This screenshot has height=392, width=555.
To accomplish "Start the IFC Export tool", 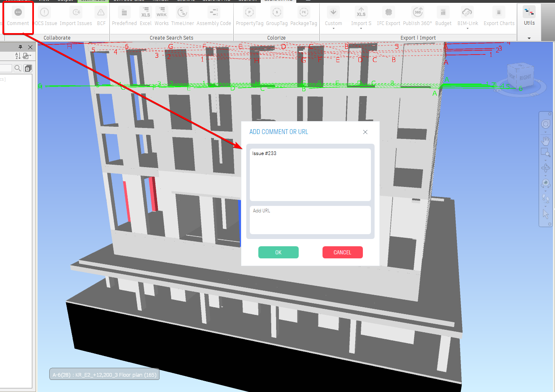I will pyautogui.click(x=389, y=17).
